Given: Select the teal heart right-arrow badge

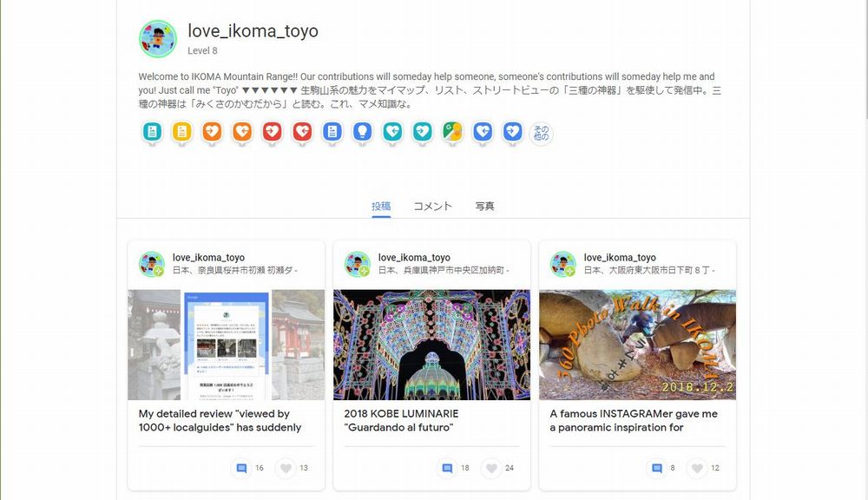Looking at the screenshot, I should tap(423, 133).
